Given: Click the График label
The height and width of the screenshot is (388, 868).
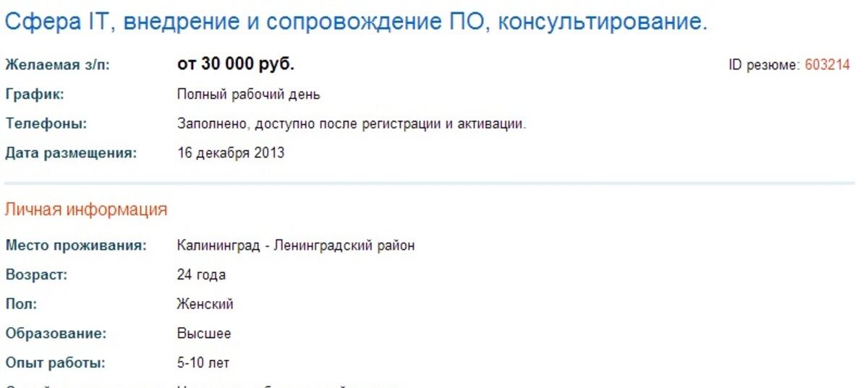Looking at the screenshot, I should click(x=35, y=95).
